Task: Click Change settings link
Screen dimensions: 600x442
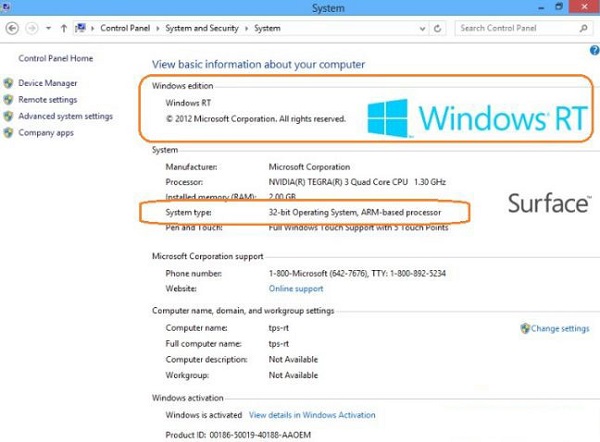Action: 560,328
